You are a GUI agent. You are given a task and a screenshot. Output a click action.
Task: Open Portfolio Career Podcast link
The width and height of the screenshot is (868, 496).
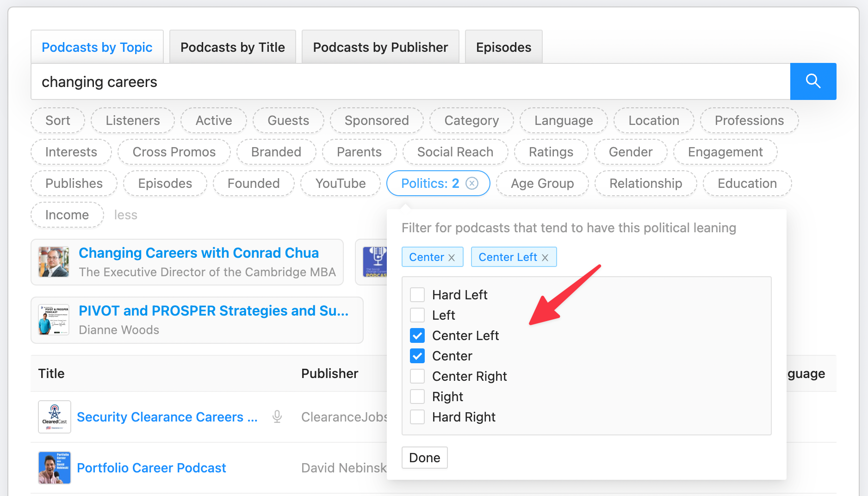151,468
